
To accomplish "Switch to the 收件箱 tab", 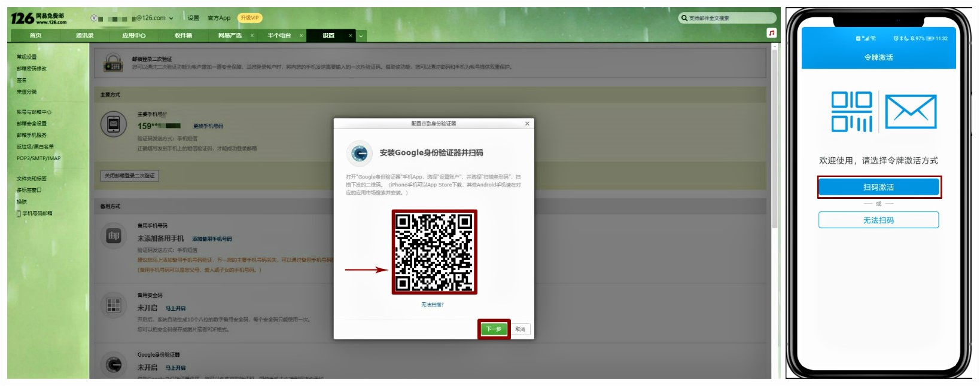I will pyautogui.click(x=183, y=36).
